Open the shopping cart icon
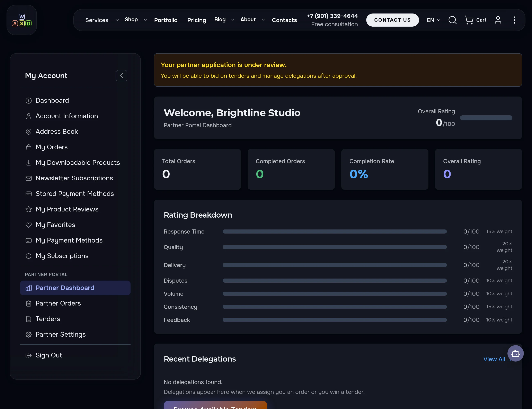 click(x=469, y=20)
